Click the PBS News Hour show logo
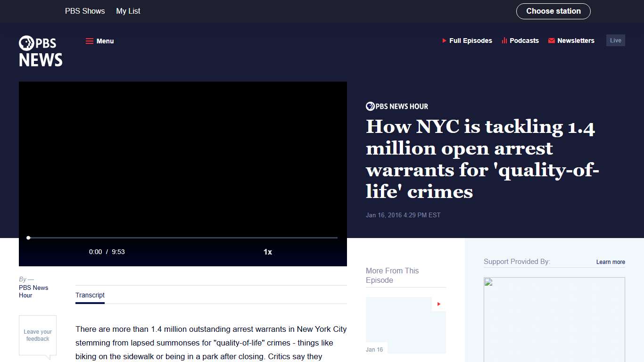This screenshot has height=362, width=644. click(x=396, y=106)
